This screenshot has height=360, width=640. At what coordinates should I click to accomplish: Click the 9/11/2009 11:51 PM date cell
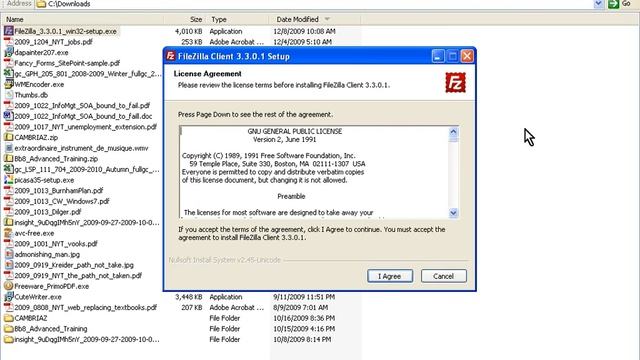coord(304,297)
